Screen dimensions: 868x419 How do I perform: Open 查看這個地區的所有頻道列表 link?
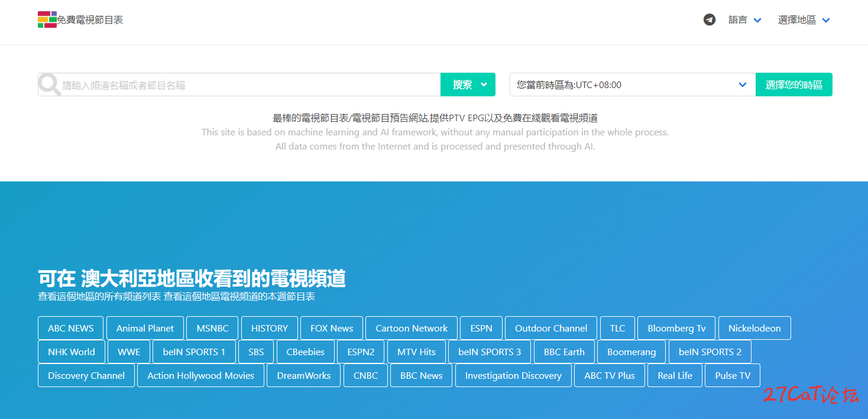pyautogui.click(x=99, y=297)
